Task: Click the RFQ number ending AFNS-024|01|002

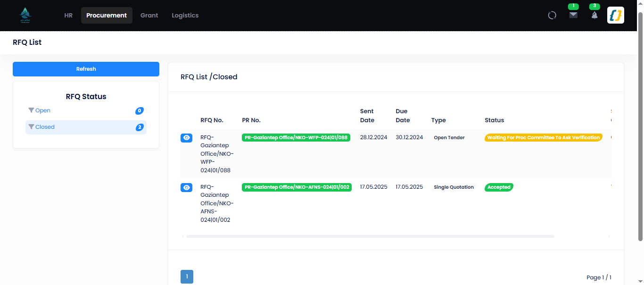Action: (217, 203)
